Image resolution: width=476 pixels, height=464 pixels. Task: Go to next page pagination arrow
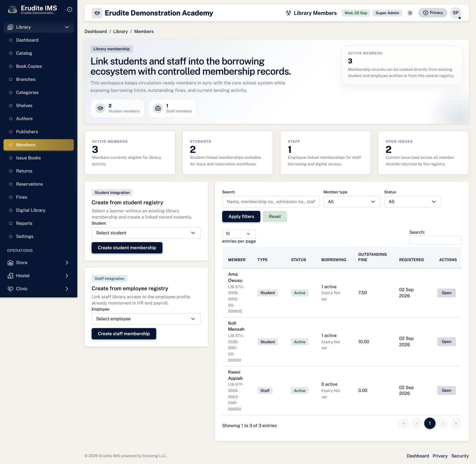pos(443,423)
